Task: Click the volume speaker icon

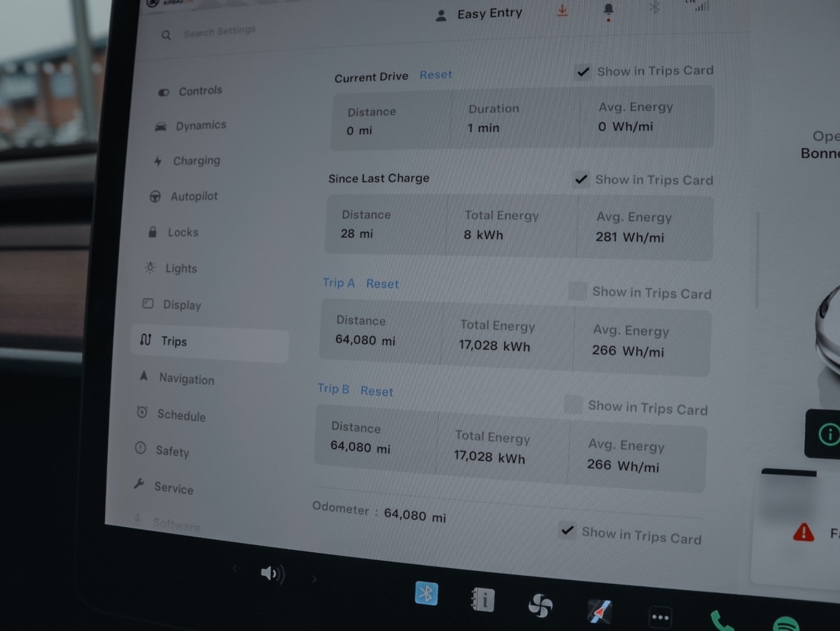Action: (x=273, y=573)
